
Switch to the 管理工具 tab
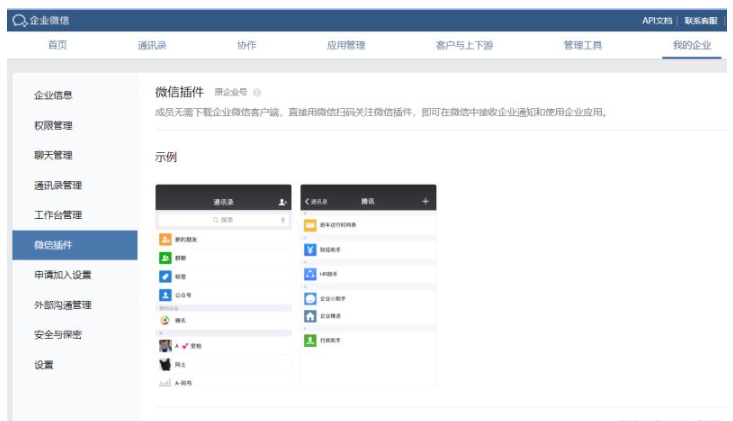582,45
